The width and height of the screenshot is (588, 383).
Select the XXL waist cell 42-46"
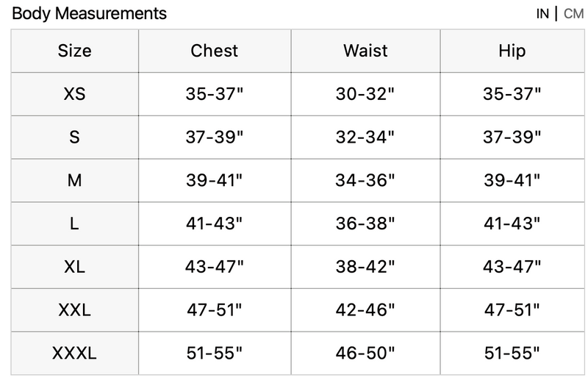point(365,310)
